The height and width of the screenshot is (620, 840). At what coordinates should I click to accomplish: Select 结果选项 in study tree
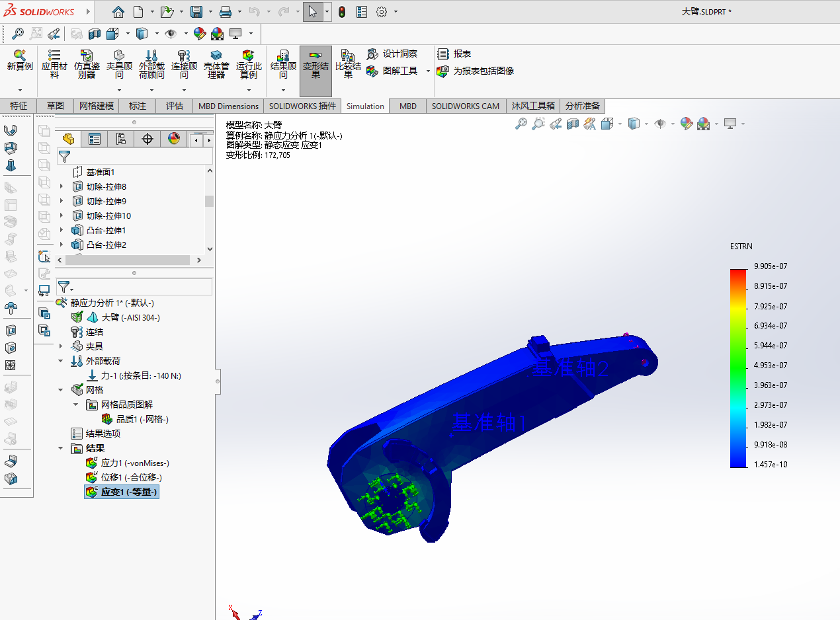tap(96, 434)
